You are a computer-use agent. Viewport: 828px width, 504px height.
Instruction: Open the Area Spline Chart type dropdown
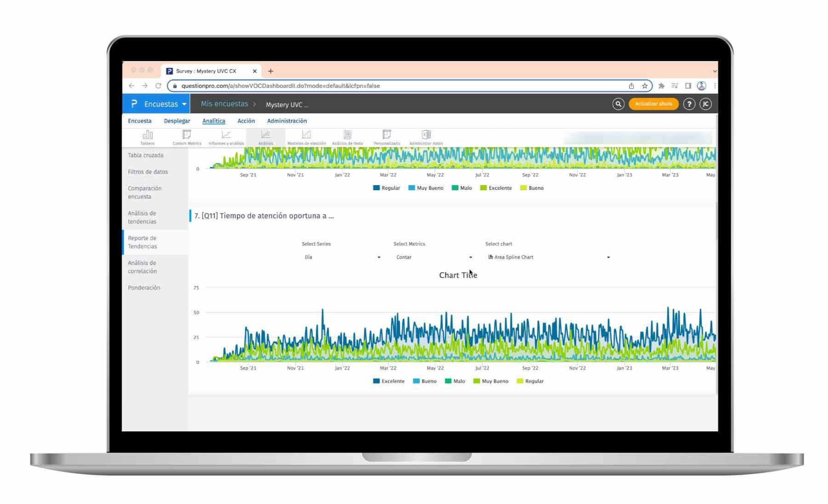(549, 257)
